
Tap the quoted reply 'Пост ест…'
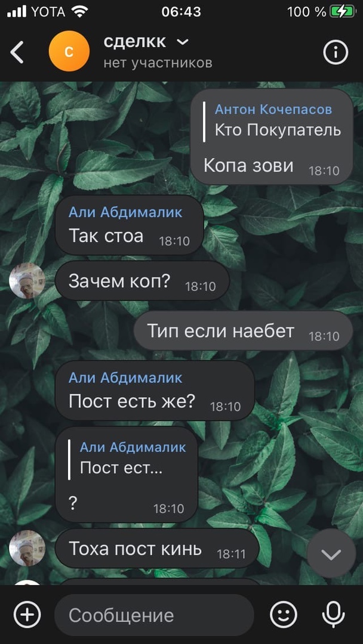[x=127, y=459]
